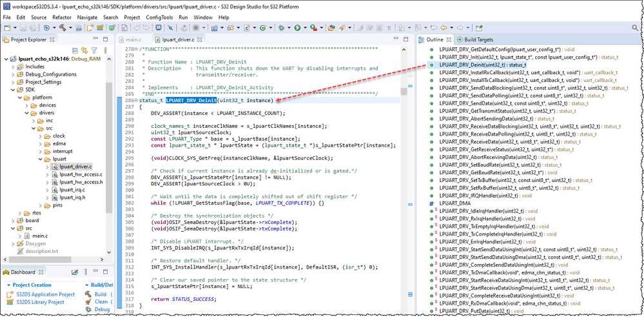Image resolution: width=644 pixels, height=317 pixels.
Task: Switch to the Build Targets tab
Action: point(474,39)
